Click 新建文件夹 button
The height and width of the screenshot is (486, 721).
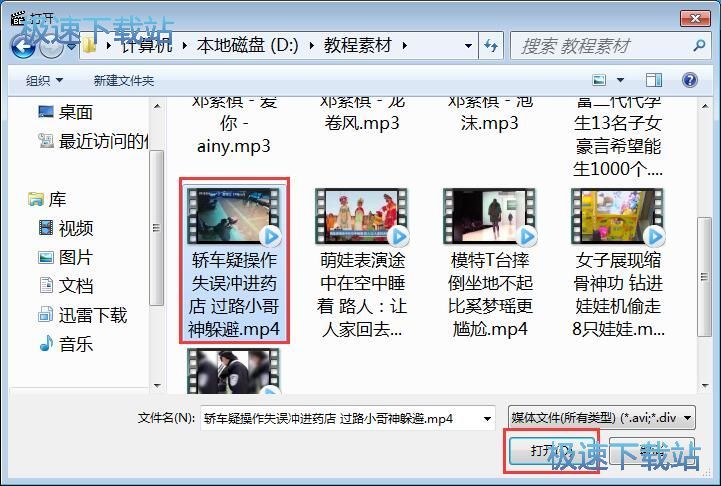tap(124, 80)
